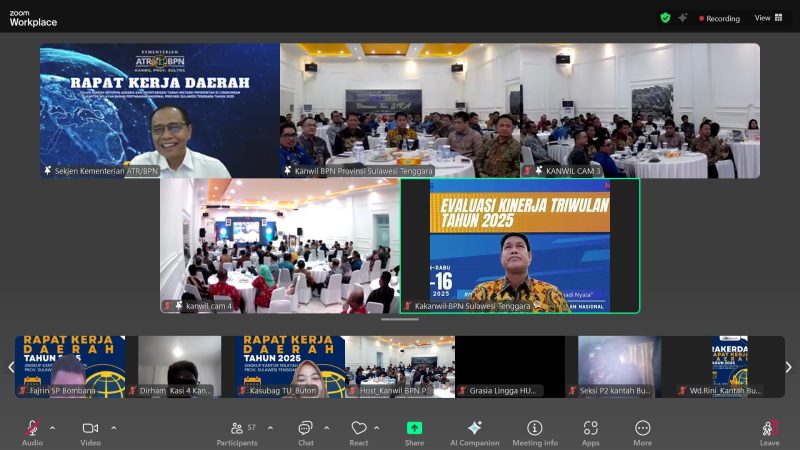Click the React heart icon
The width and height of the screenshot is (800, 450).
(x=359, y=428)
